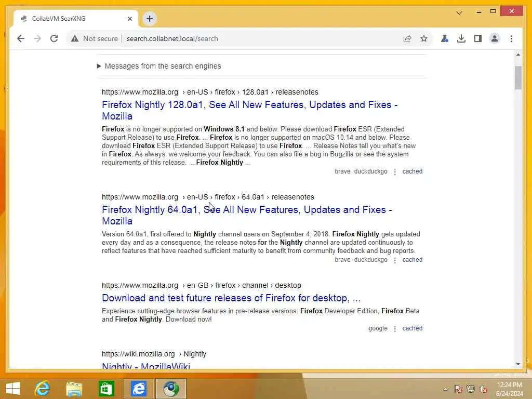Open the taskbar clock and date

click(509, 389)
